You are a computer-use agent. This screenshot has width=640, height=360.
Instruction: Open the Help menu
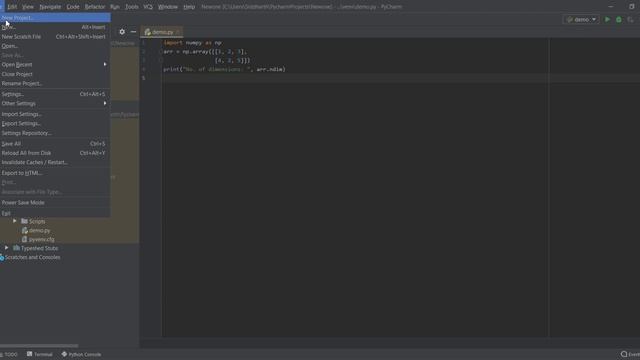tap(189, 7)
